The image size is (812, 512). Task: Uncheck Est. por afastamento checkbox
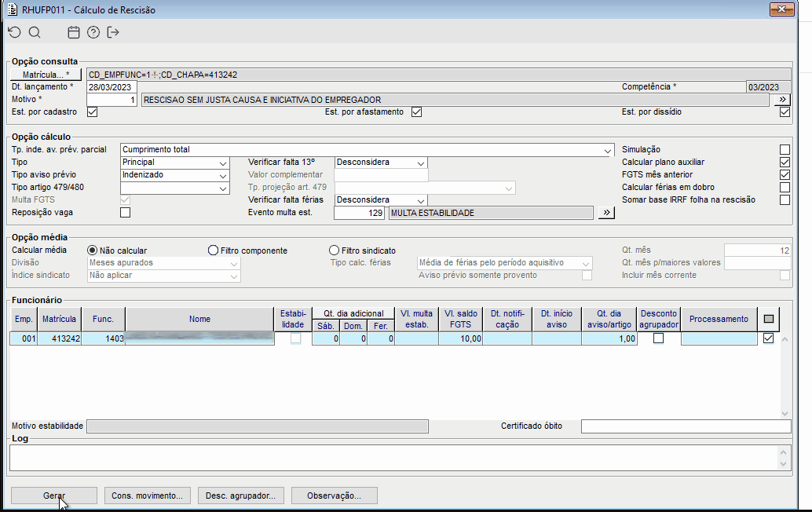coord(416,112)
